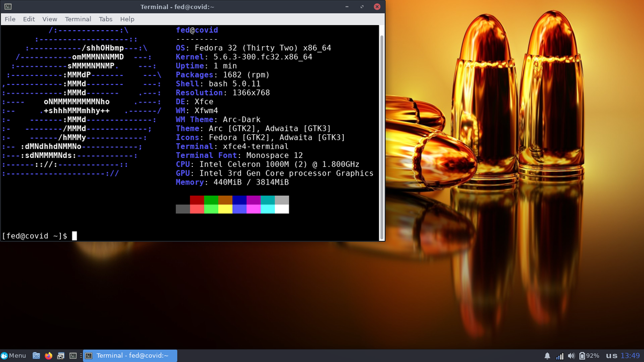644x362 pixels.
Task: Click the [fed@covid ~]$ prompt line
Action: pos(39,236)
